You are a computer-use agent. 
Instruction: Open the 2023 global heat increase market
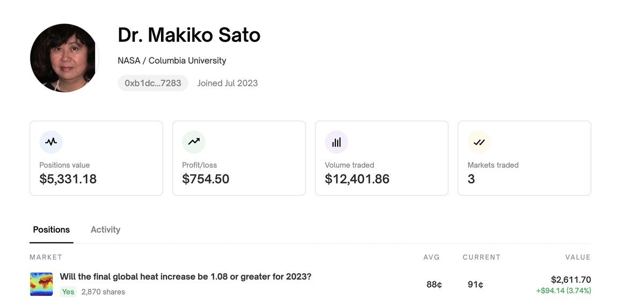point(185,277)
